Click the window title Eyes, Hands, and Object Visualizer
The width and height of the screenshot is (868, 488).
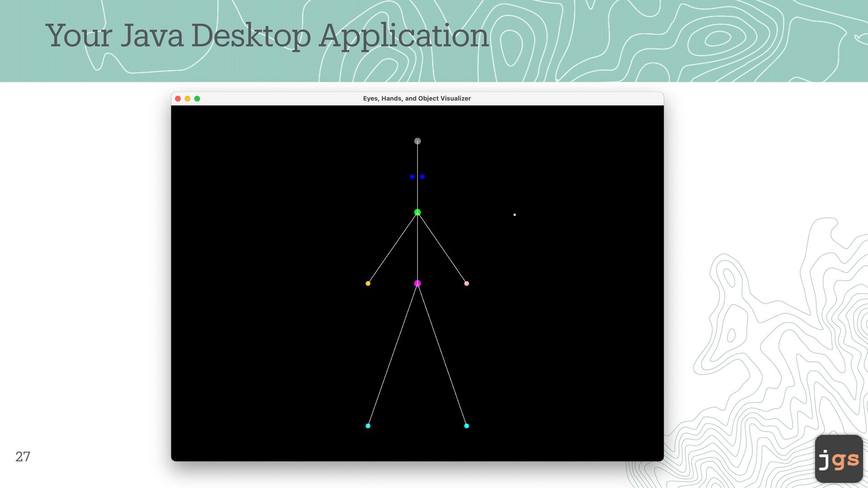coord(417,99)
